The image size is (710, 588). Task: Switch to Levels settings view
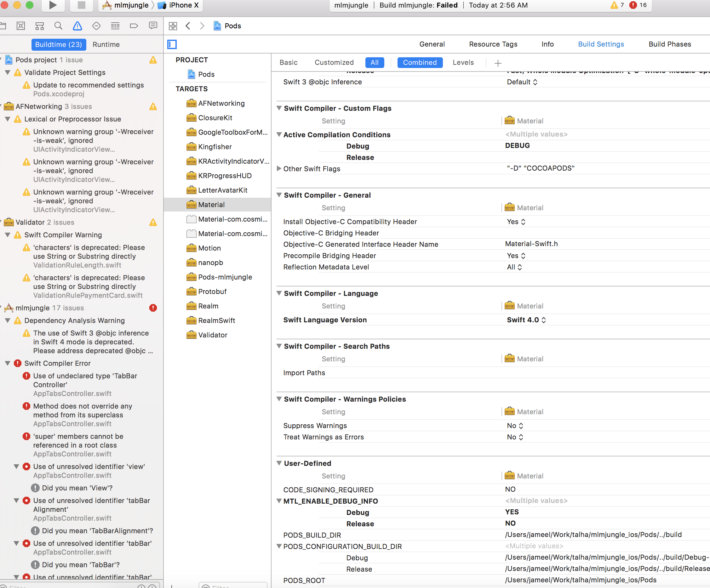pyautogui.click(x=463, y=63)
